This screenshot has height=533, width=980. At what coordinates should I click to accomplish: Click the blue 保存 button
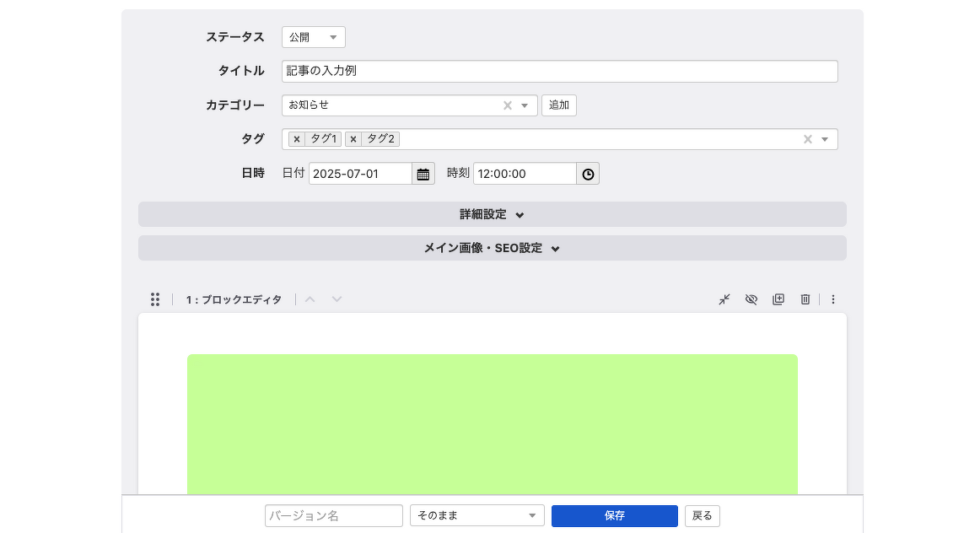(x=615, y=515)
